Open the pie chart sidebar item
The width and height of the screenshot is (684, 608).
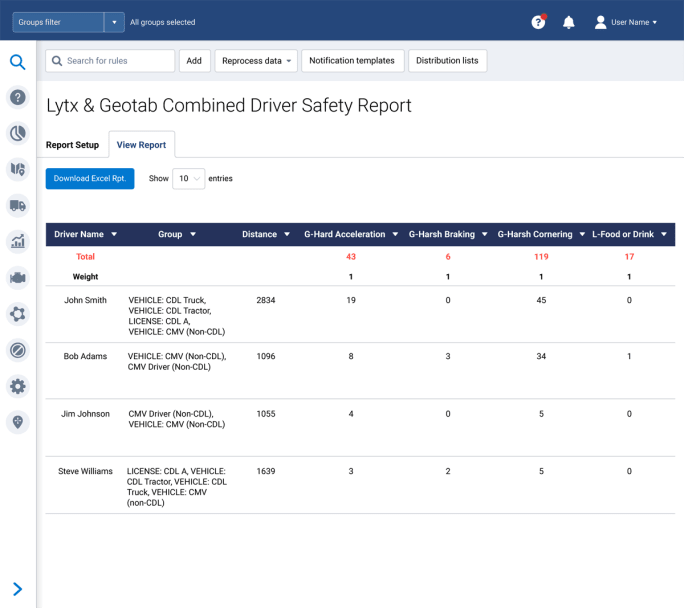(x=17, y=133)
